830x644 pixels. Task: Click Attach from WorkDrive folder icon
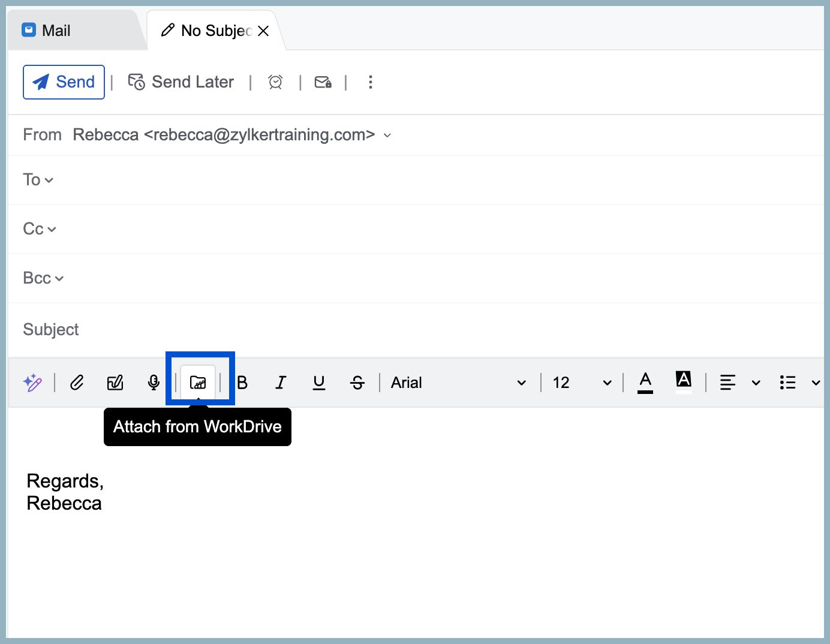[x=198, y=383]
